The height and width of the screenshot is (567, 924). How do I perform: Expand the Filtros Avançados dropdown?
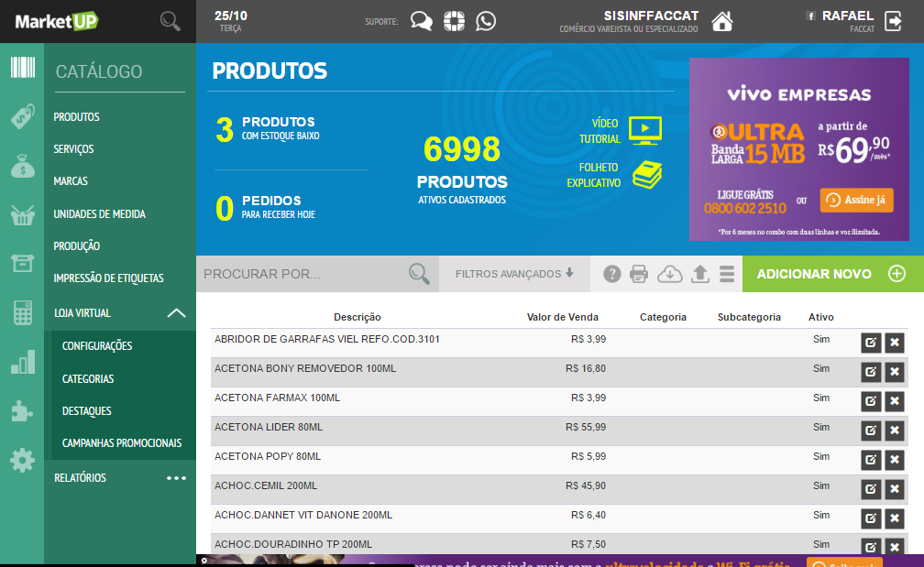(x=510, y=273)
